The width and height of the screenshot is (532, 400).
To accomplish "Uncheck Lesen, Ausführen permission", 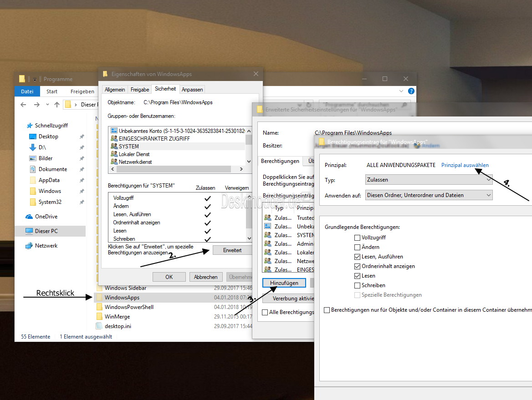I will pyautogui.click(x=357, y=257).
